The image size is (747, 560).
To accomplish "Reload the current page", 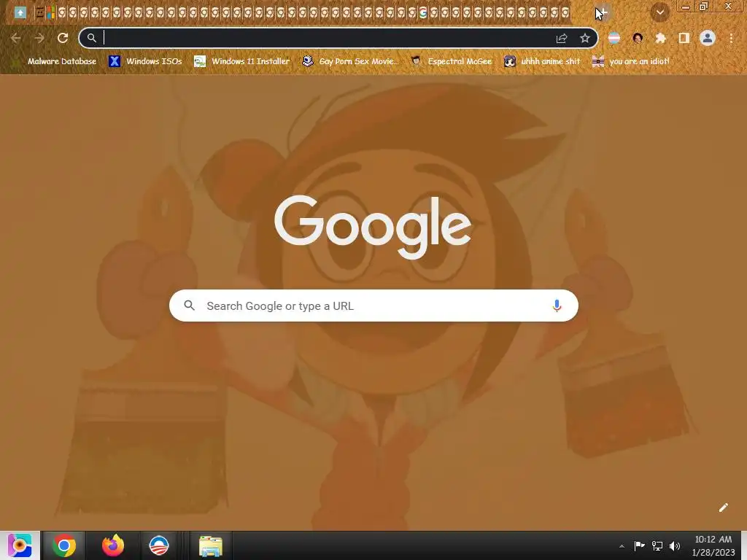I will coord(63,38).
